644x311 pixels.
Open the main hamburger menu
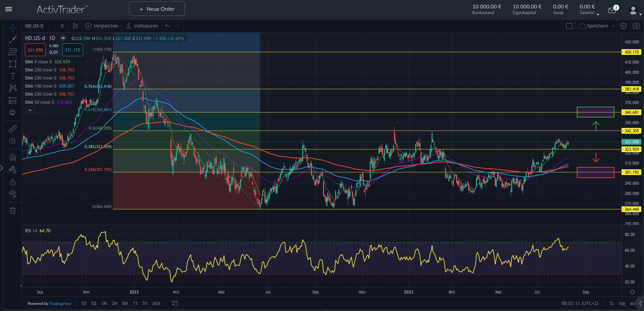[x=9, y=9]
